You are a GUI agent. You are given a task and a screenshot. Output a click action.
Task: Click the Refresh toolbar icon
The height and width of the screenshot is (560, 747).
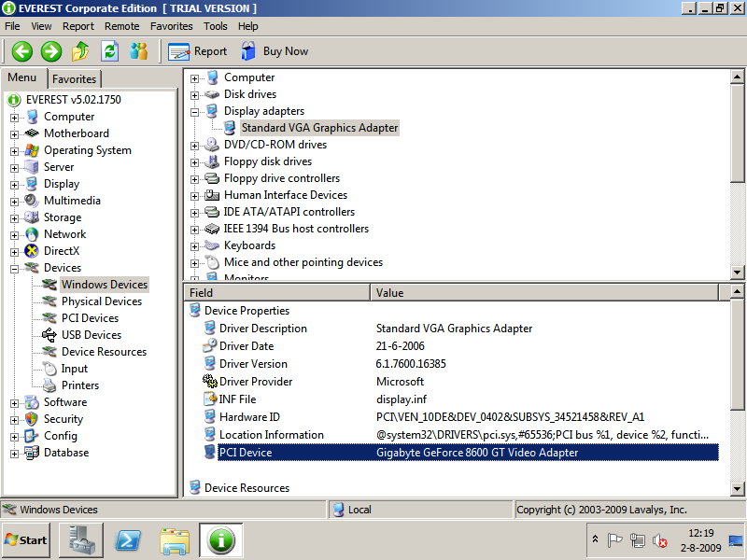click(x=109, y=51)
